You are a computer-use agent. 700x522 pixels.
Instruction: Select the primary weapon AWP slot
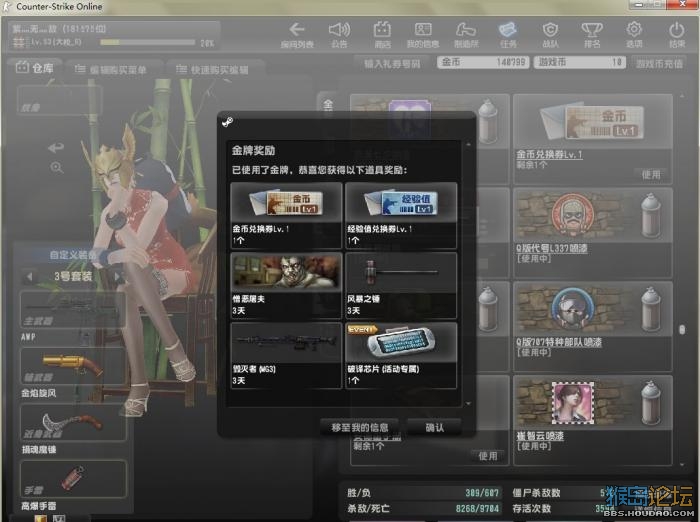coord(73,309)
